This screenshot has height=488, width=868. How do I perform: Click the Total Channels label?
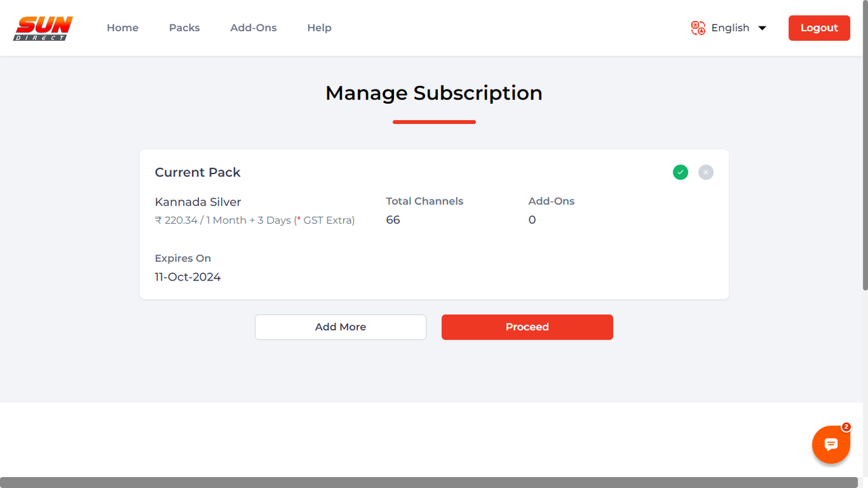425,201
